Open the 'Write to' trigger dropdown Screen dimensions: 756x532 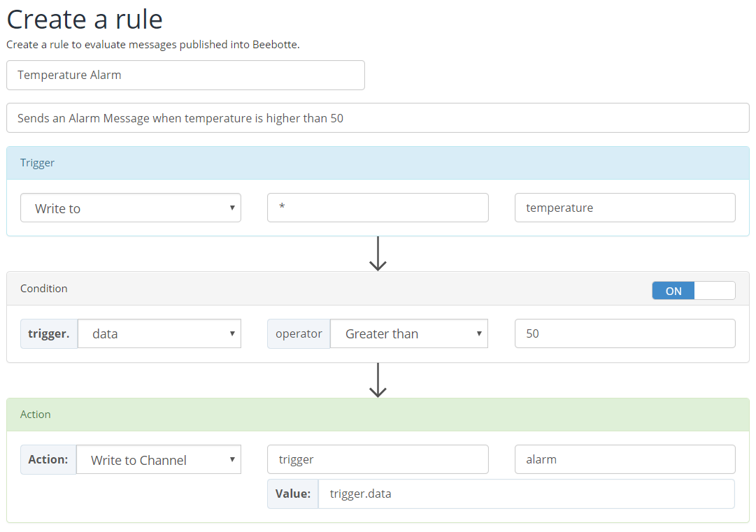point(131,208)
